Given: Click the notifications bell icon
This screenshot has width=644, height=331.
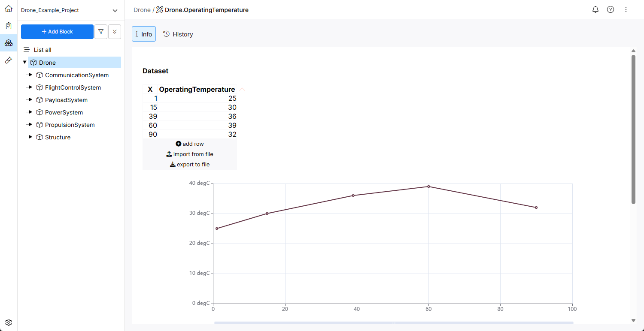Looking at the screenshot, I should [x=595, y=9].
